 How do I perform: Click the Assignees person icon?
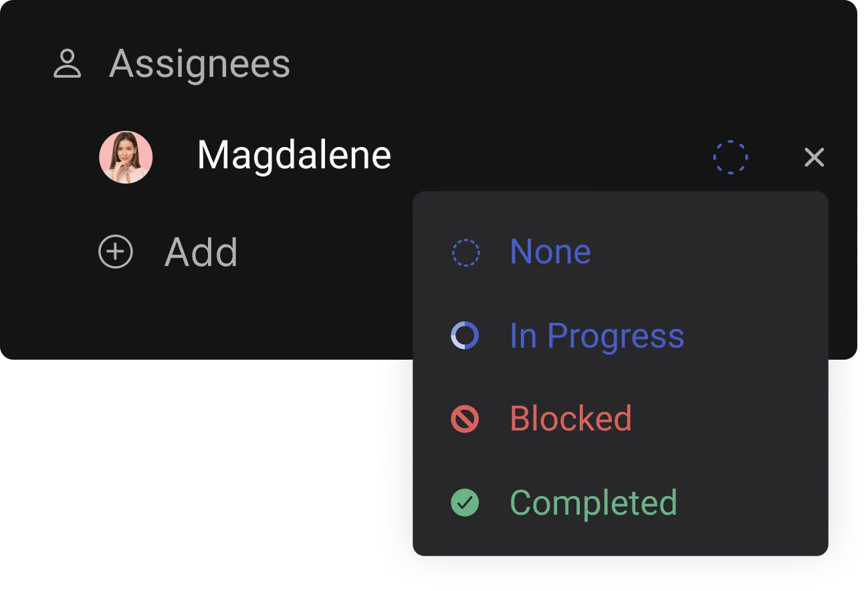(67, 65)
